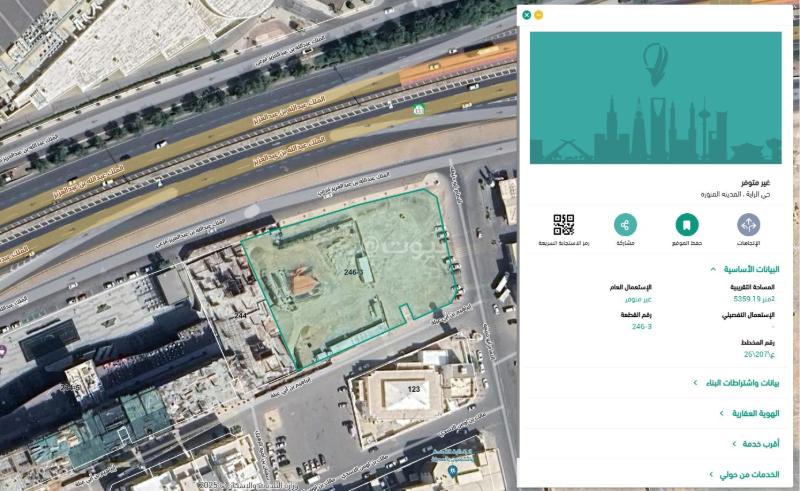800x491 pixels.
Task: Select building parcel 123 on the map
Action: (413, 388)
